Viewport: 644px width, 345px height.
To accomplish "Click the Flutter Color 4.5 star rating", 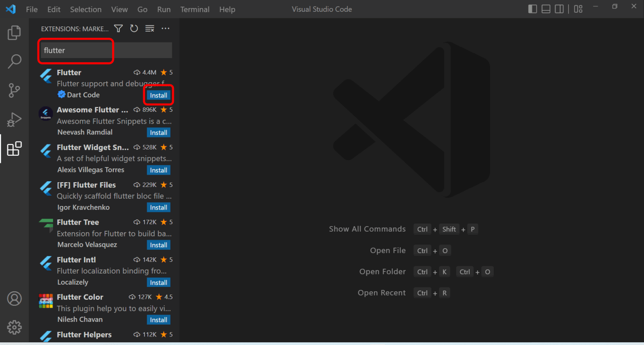I will click(x=164, y=297).
